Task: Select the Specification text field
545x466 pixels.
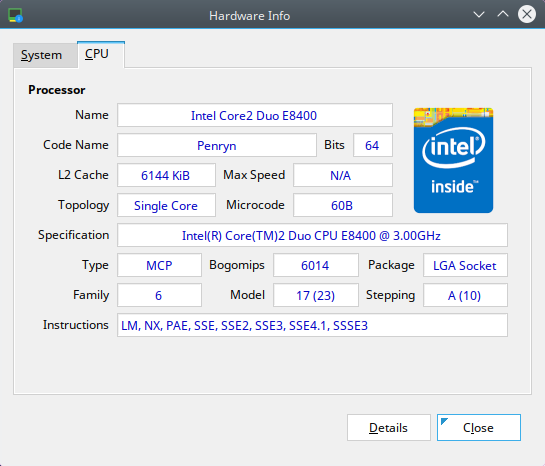Action: tap(312, 235)
